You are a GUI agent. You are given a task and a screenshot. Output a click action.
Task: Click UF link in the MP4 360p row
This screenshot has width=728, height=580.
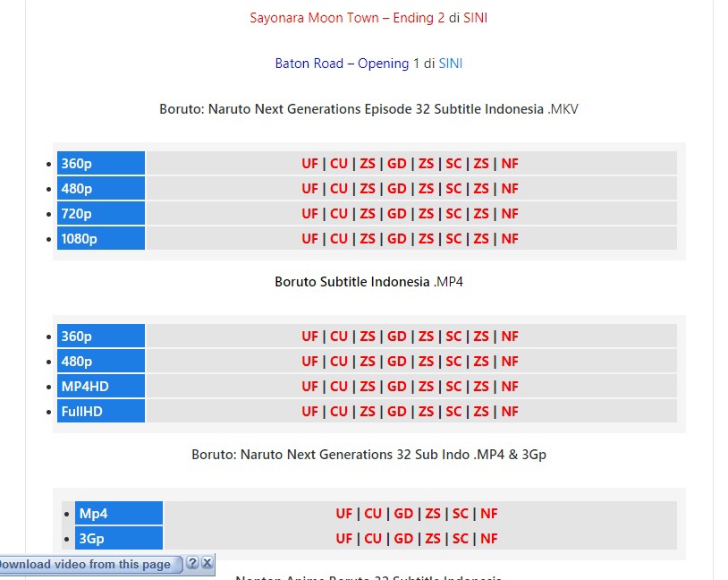point(309,337)
